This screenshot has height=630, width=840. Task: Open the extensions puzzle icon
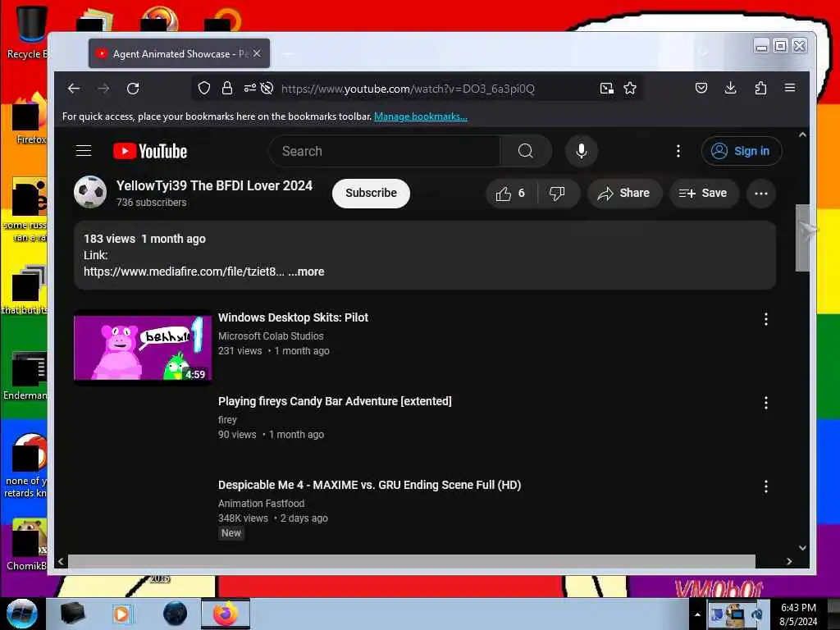760,88
